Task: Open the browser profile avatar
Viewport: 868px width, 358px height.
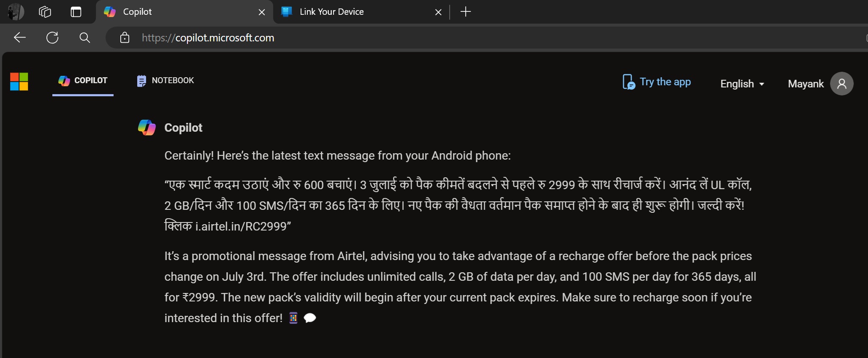Action: coord(16,12)
